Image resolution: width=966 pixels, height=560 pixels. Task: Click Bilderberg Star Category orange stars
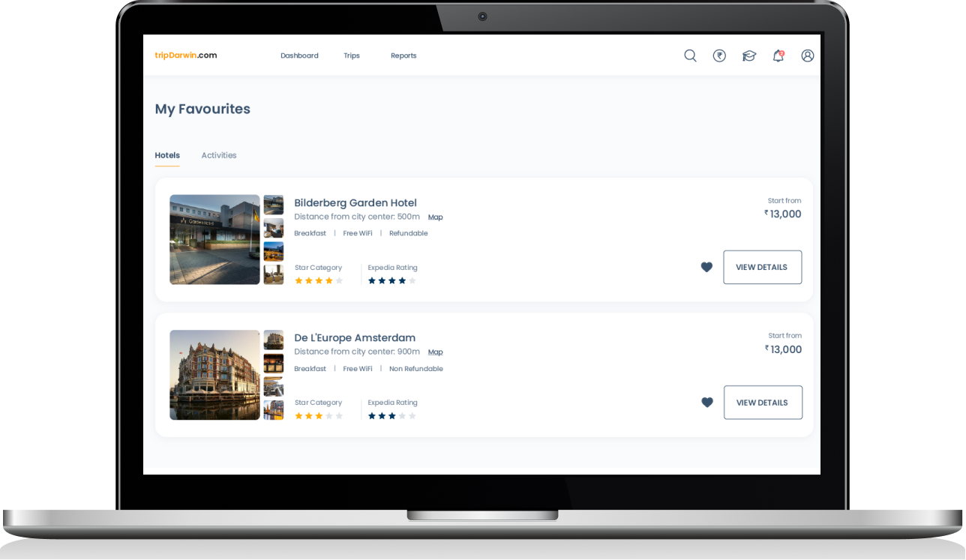click(319, 280)
